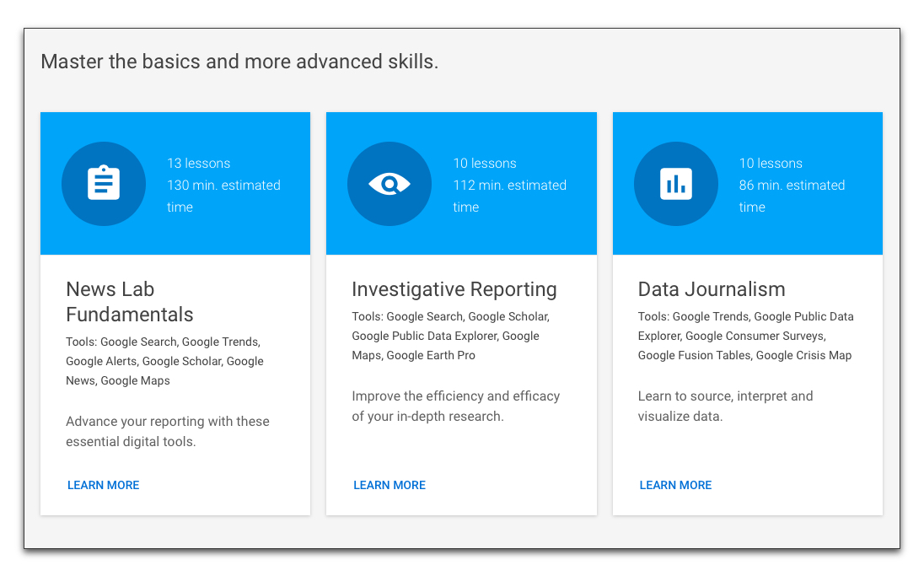Click the '13 lessons' text
924x576 pixels.
pyautogui.click(x=199, y=164)
